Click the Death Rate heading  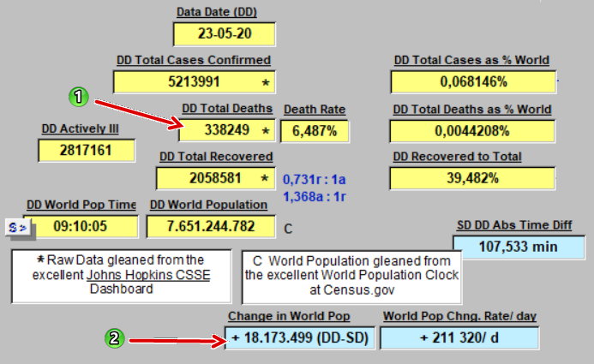click(x=315, y=110)
